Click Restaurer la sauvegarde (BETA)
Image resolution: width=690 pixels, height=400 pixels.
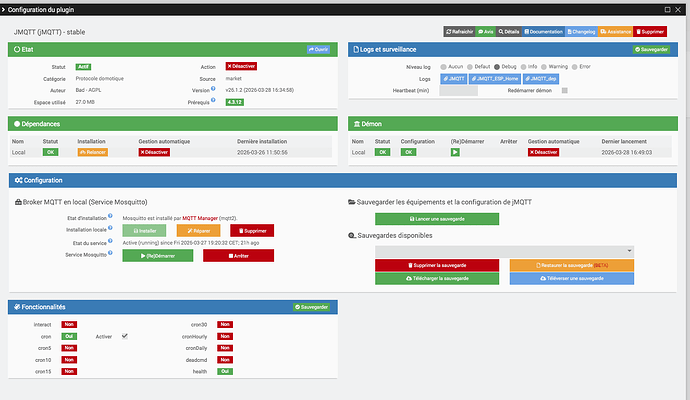(x=572, y=265)
